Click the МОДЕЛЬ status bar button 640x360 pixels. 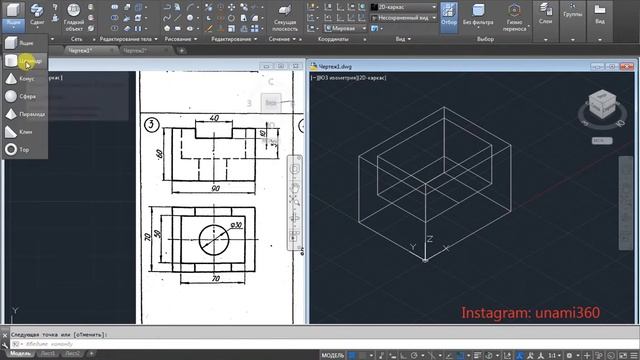tap(333, 356)
